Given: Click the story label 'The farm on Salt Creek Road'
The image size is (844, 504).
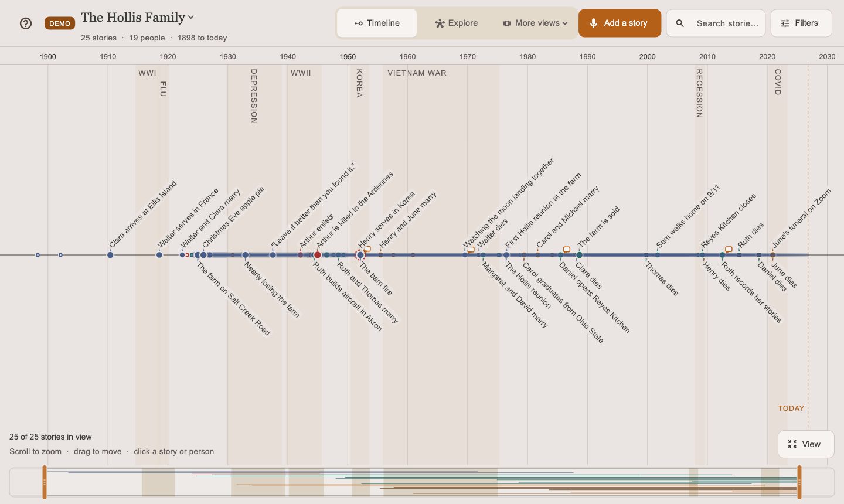Looking at the screenshot, I should [x=233, y=299].
